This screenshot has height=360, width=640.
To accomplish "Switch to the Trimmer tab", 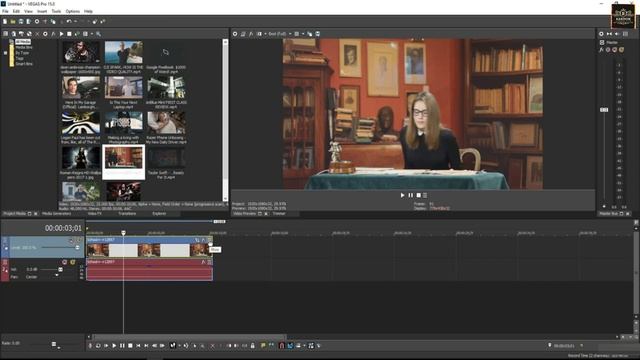I will click(279, 213).
